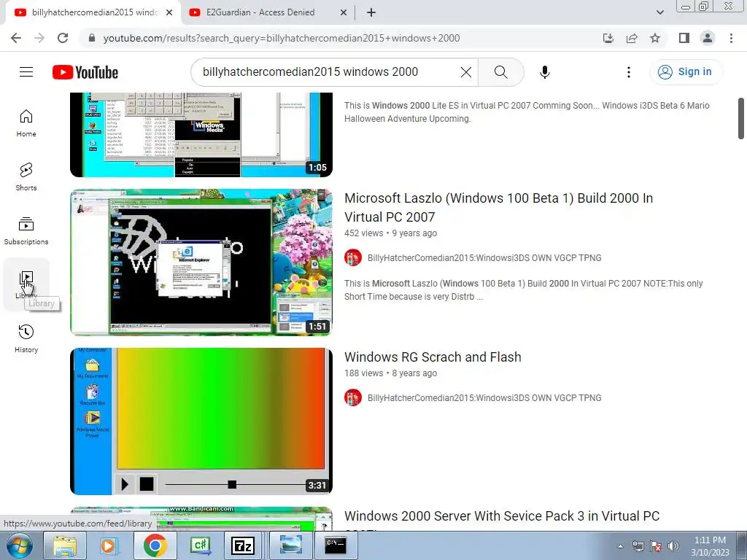Click the Chrome taskbar icon

155,545
